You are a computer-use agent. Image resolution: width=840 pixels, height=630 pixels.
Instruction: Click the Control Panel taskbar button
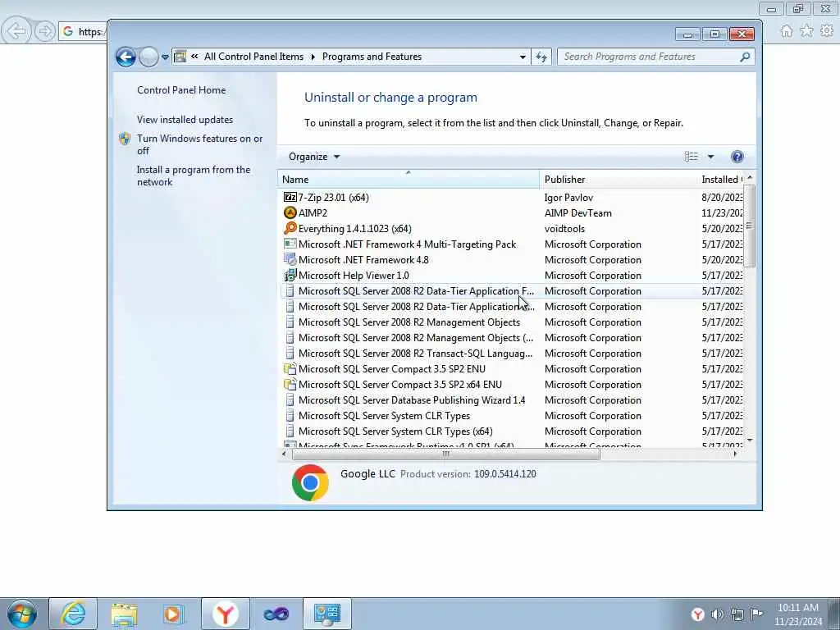click(x=326, y=614)
